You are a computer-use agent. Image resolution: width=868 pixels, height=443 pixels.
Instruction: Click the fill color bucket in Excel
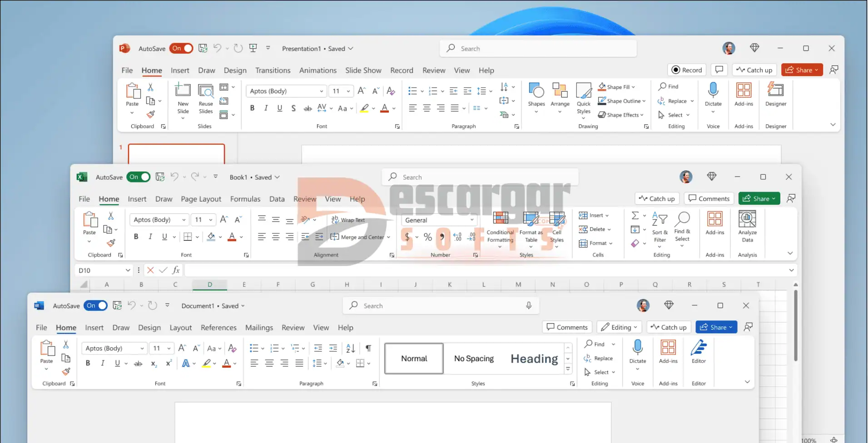211,236
